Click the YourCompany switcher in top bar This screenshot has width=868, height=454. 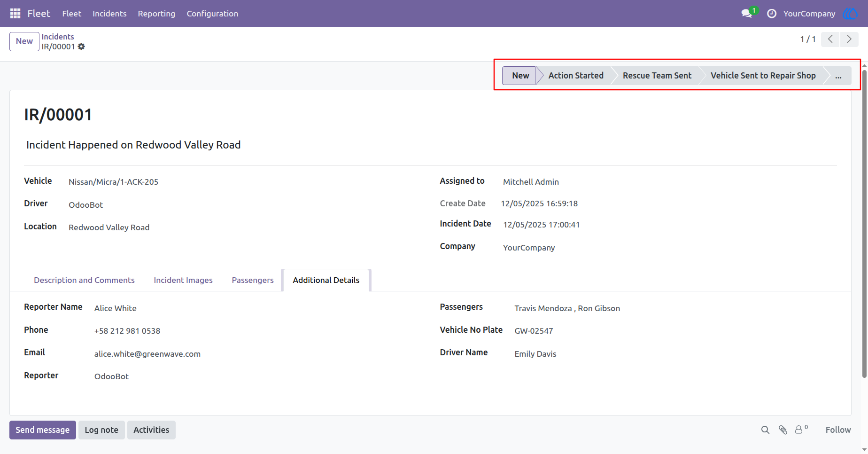click(809, 14)
